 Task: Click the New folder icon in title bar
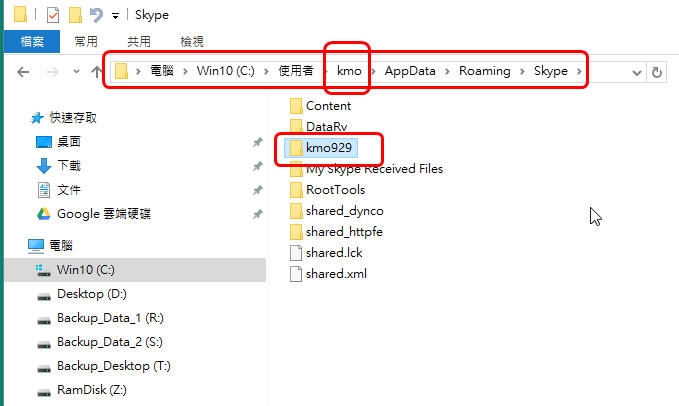pos(75,15)
